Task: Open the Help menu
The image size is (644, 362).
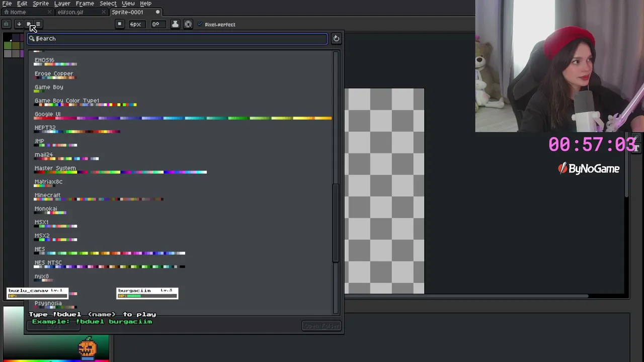Action: tap(146, 4)
